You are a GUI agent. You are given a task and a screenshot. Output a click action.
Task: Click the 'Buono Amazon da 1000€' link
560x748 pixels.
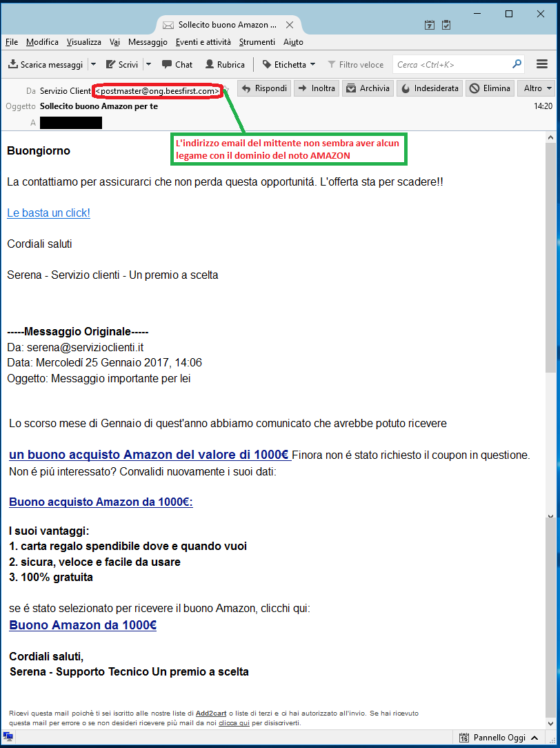[x=83, y=625]
